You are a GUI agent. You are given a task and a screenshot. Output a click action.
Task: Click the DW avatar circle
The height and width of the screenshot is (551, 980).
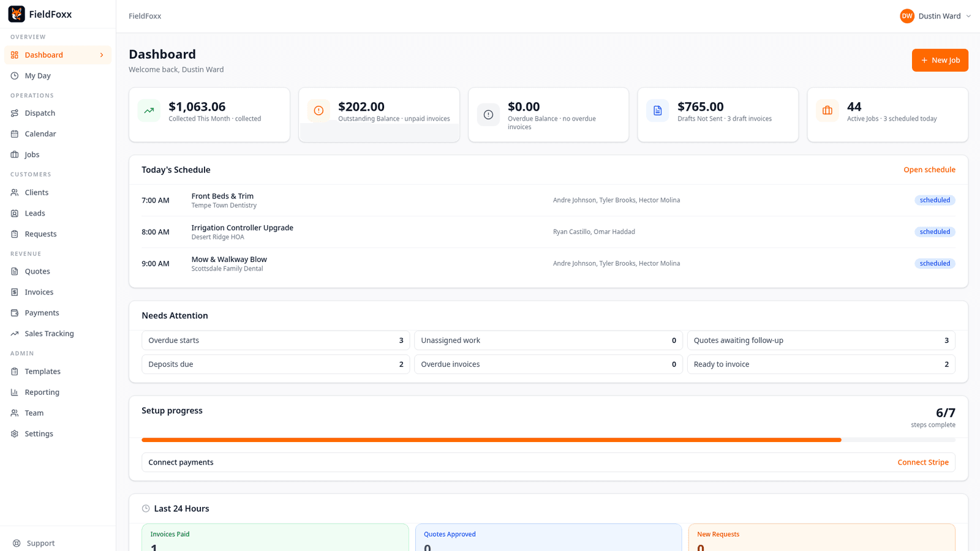(x=907, y=17)
